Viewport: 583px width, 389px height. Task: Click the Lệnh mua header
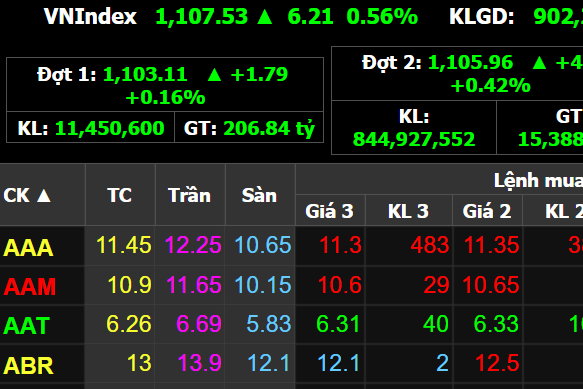point(538,181)
